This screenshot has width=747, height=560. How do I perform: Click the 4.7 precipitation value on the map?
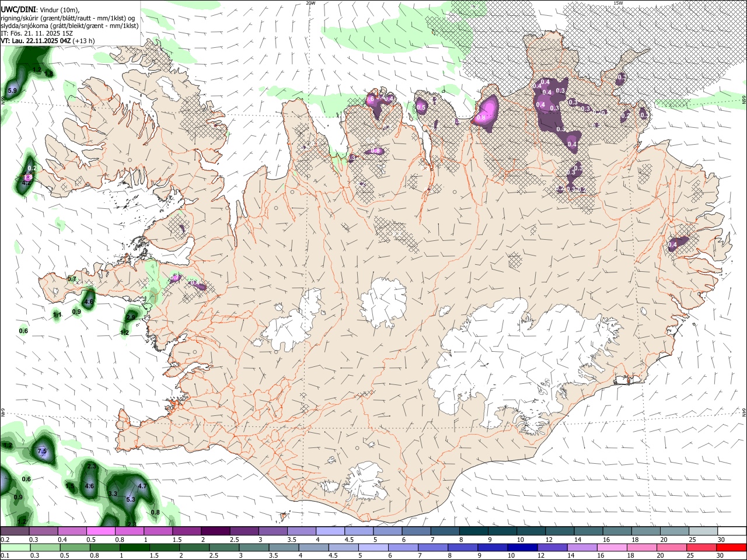142,486
